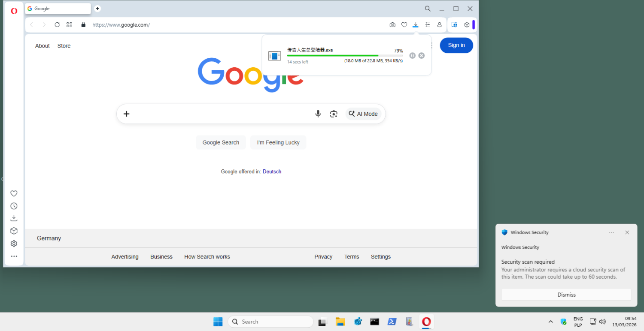The width and height of the screenshot is (644, 331).
Task: Open a new tab with the plus button
Action: [x=97, y=8]
